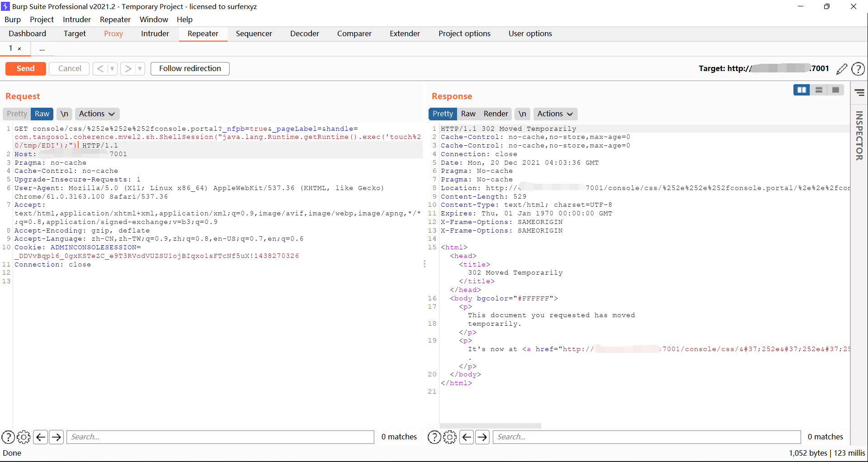Switch to the Dashboard tab
This screenshot has width=868, height=462.
pyautogui.click(x=27, y=34)
